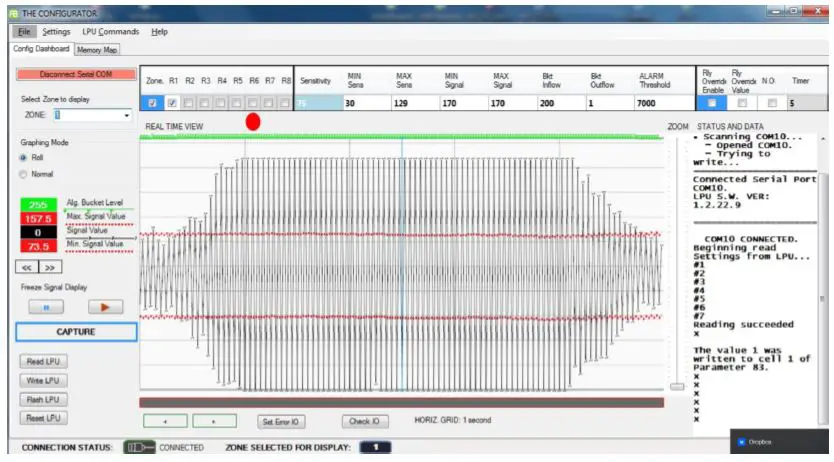The width and height of the screenshot is (834, 462).
Task: Click the 'Reading succeeded' status line
Action: [743, 324]
